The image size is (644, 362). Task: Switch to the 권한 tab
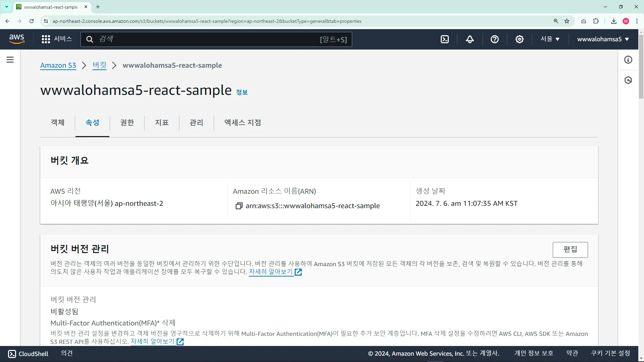tap(127, 123)
